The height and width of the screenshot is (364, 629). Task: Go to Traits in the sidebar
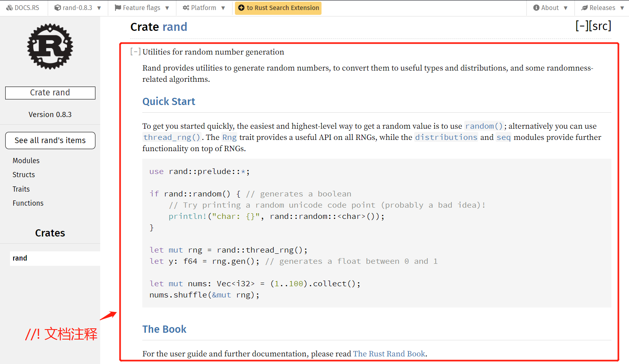pyautogui.click(x=21, y=189)
